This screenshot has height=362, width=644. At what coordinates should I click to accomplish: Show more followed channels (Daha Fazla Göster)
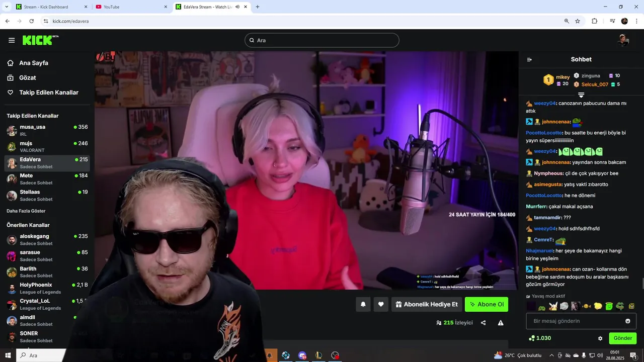coord(26,211)
